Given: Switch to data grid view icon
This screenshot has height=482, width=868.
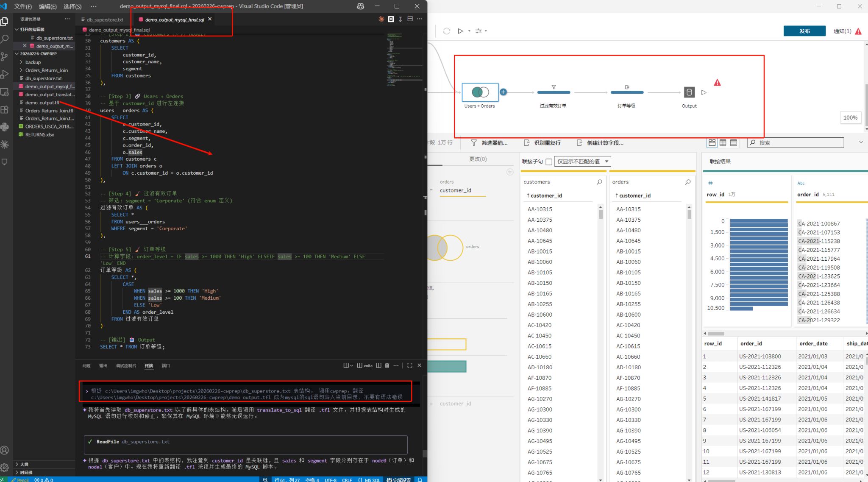Looking at the screenshot, I should click(723, 143).
